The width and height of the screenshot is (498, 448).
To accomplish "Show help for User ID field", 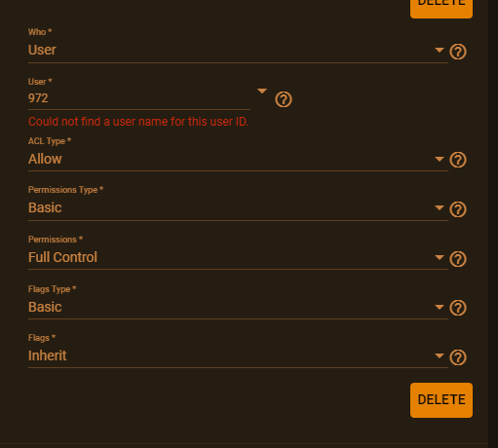I will (x=284, y=99).
